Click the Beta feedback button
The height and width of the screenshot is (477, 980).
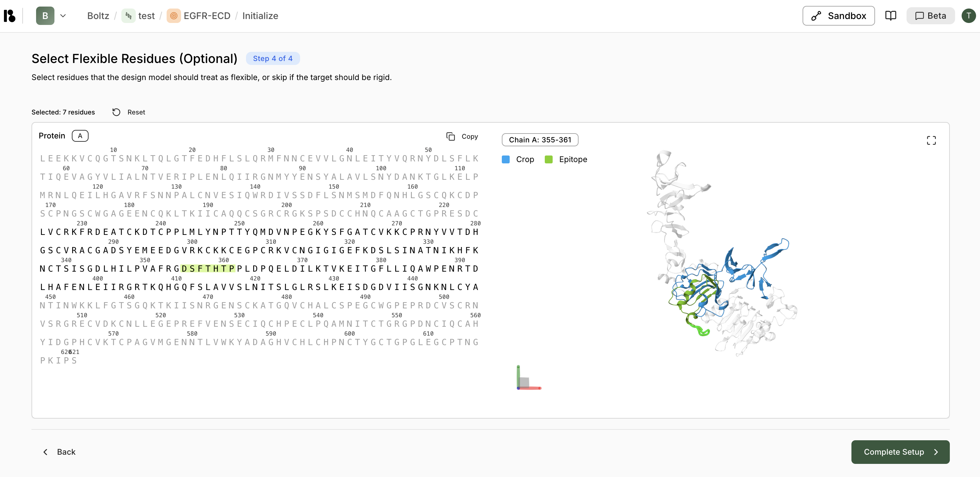[930, 16]
